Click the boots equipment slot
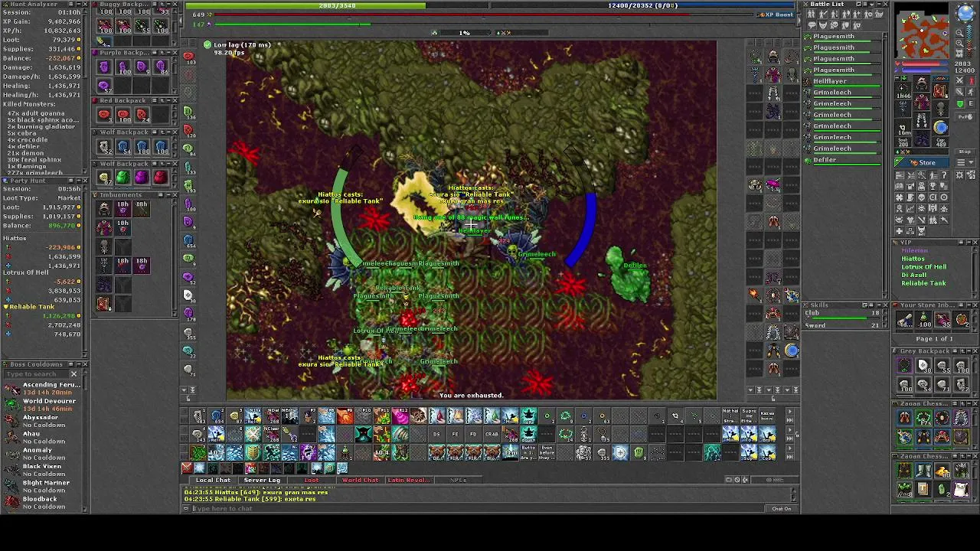Viewport: 980px width, 551px height. coord(922,138)
